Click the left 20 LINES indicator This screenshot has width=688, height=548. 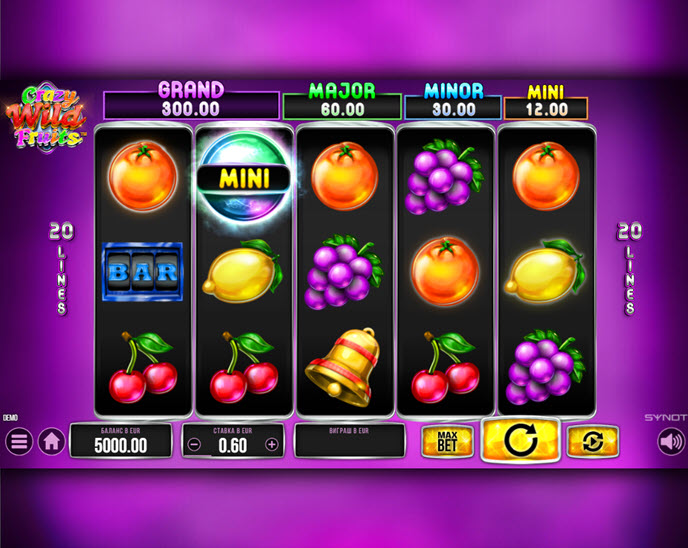point(61,269)
